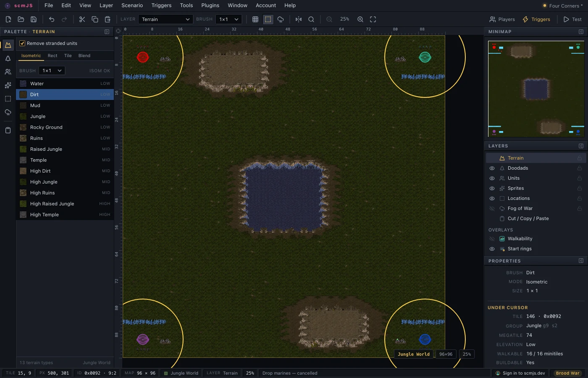Image resolution: width=588 pixels, height=378 pixels.
Task: Select Sprites tool in left sidebar
Action: click(x=8, y=85)
